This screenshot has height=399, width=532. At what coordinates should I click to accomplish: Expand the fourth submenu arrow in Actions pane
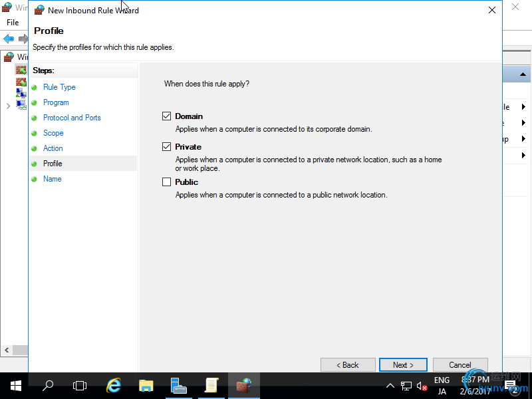[523, 156]
